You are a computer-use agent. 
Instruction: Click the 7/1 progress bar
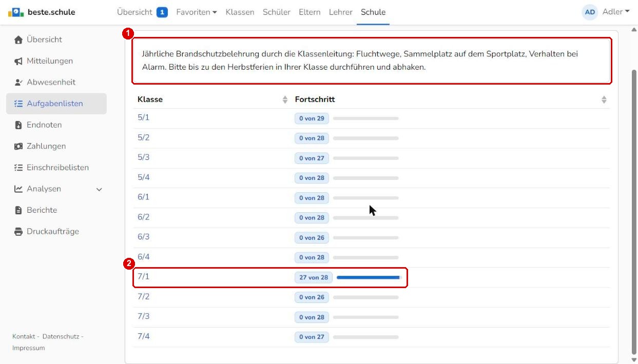tap(369, 277)
